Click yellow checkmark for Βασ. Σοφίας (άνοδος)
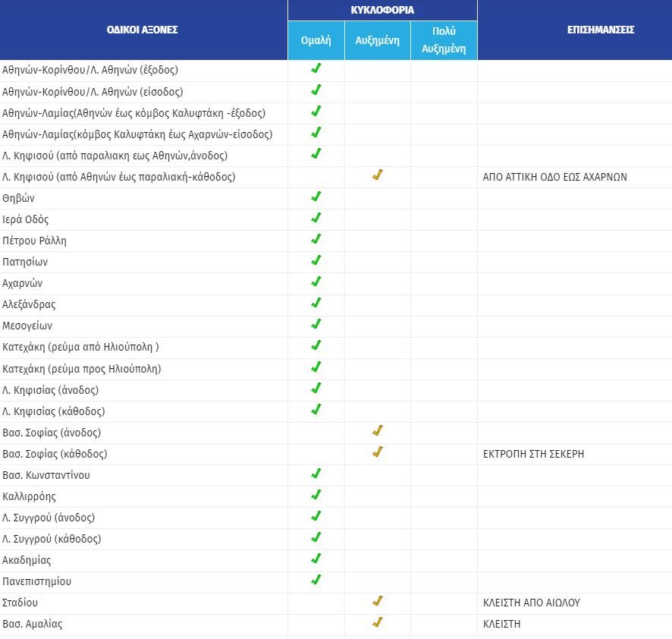 [378, 430]
